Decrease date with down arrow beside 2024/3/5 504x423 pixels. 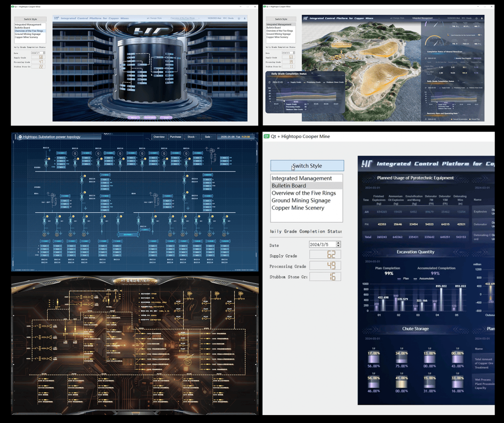338,246
